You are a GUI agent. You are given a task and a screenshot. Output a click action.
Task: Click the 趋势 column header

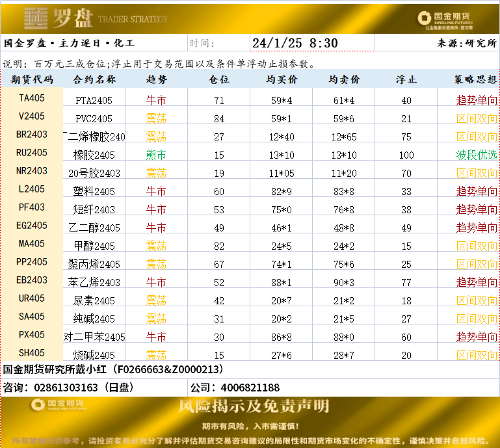156,79
